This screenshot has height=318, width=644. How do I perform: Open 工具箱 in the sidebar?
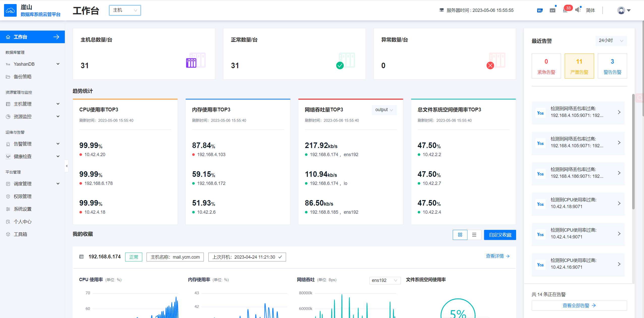[20, 234]
